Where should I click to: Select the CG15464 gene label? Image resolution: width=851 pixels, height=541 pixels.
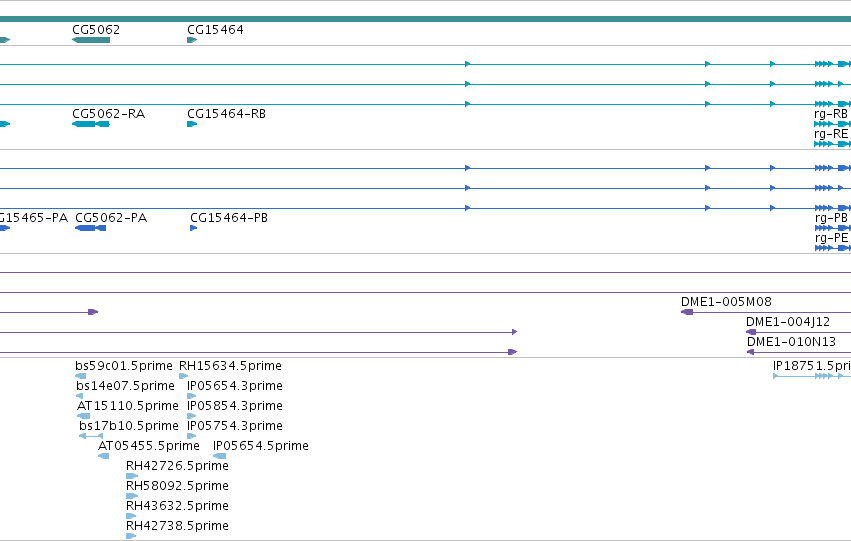[215, 29]
